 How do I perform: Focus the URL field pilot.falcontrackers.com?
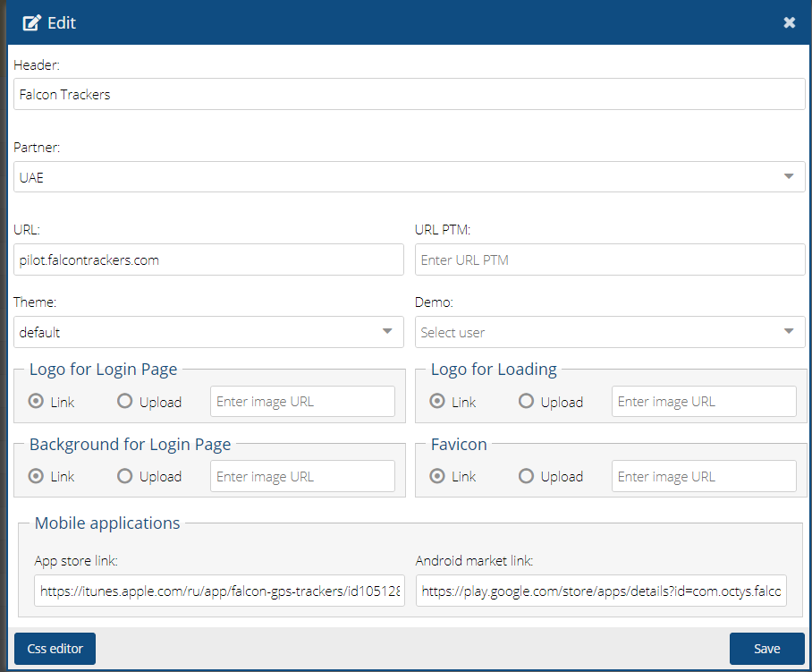click(208, 260)
